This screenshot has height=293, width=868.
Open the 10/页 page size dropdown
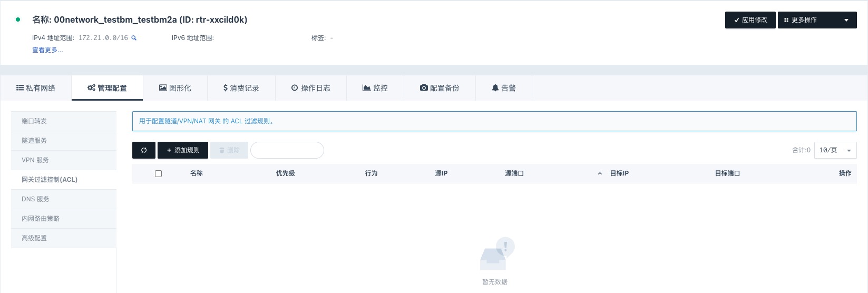pyautogui.click(x=835, y=150)
